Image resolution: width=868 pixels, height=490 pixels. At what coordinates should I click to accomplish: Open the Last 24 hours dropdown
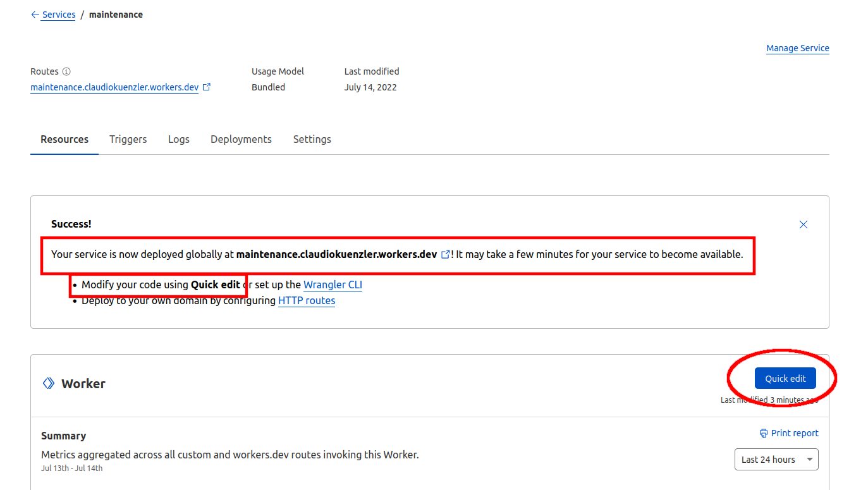776,460
